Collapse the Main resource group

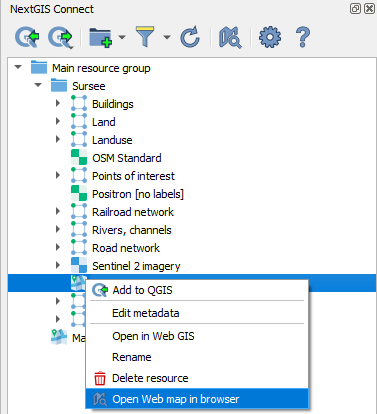pos(18,67)
